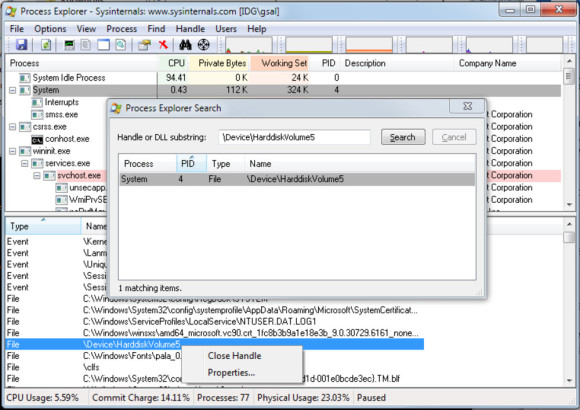Open the Handle menu
Viewport: 580px width, 410px height.
click(190, 29)
